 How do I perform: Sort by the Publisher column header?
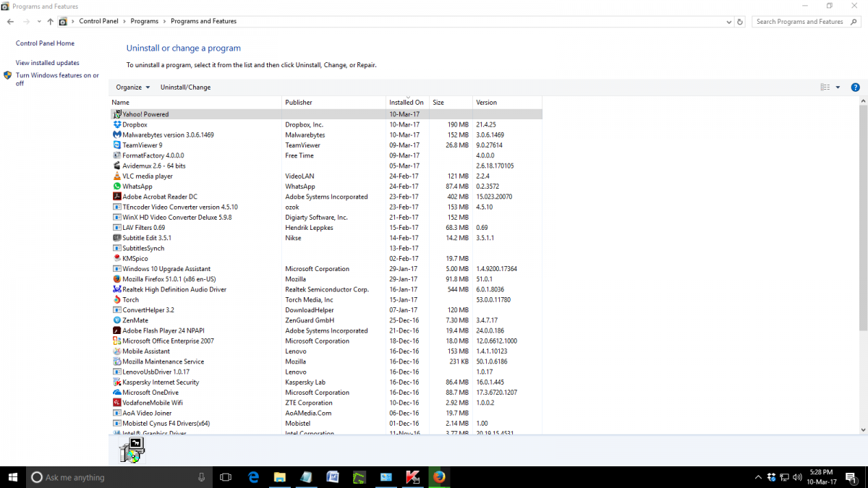pyautogui.click(x=333, y=103)
